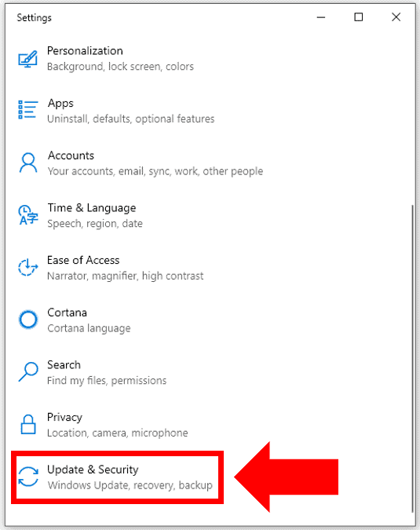Click the Ease of Access dashed-circle icon
This screenshot has height=530, width=420.
click(x=27, y=267)
